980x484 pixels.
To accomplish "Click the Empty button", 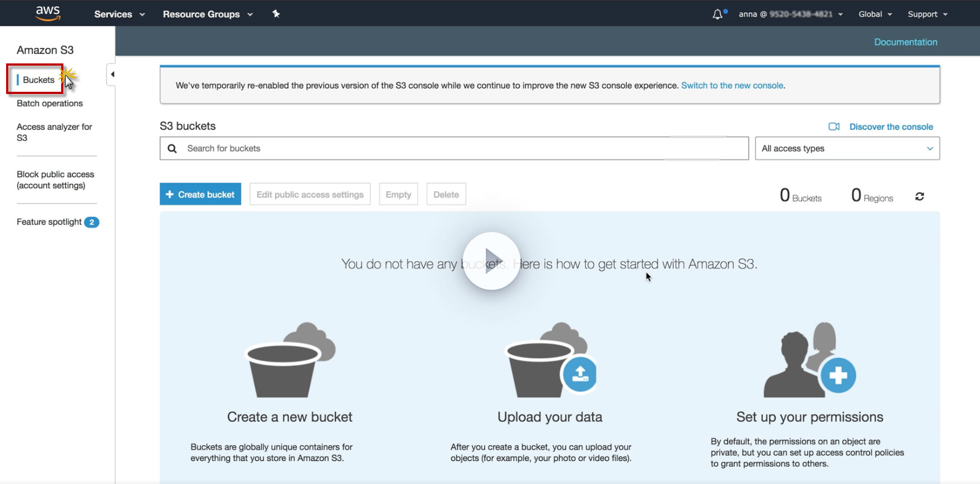I will (399, 194).
